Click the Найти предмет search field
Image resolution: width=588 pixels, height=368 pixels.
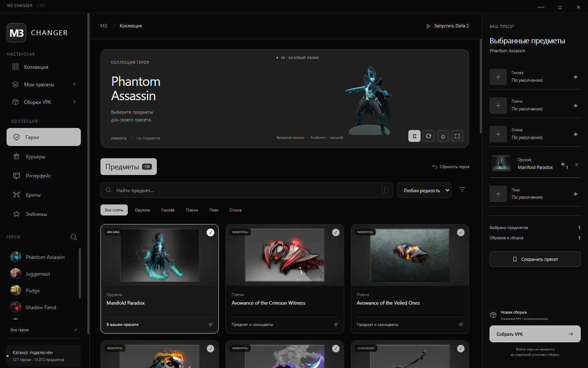click(x=247, y=190)
